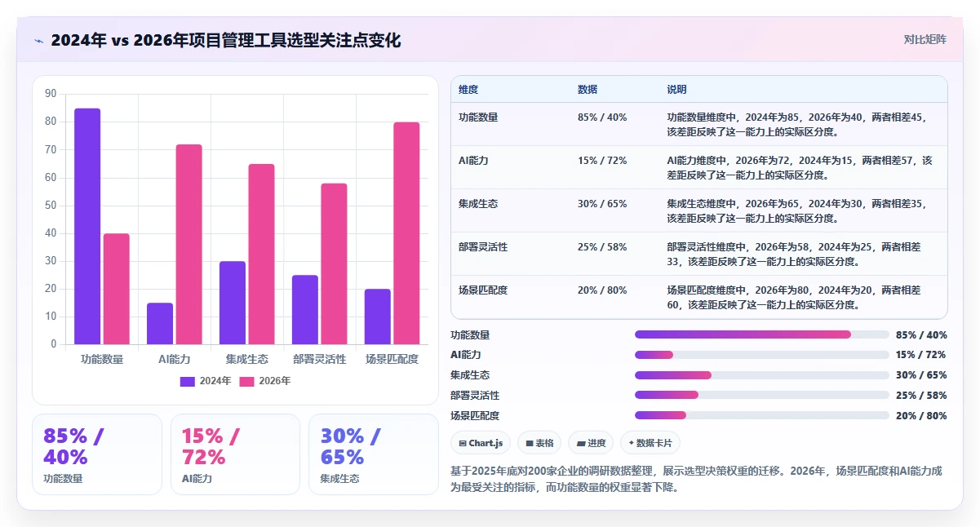
Task: Click the 部署灵活性 table row name
Action: point(483,247)
